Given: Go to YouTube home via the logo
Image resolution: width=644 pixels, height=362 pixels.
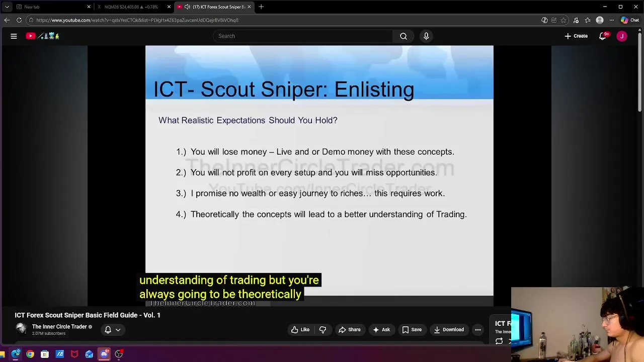Looking at the screenshot, I should [x=43, y=36].
